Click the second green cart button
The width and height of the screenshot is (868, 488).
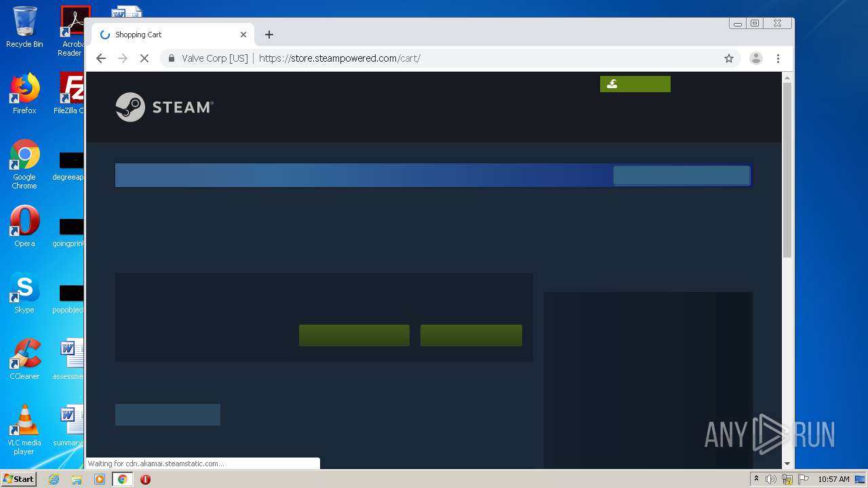pyautogui.click(x=471, y=335)
